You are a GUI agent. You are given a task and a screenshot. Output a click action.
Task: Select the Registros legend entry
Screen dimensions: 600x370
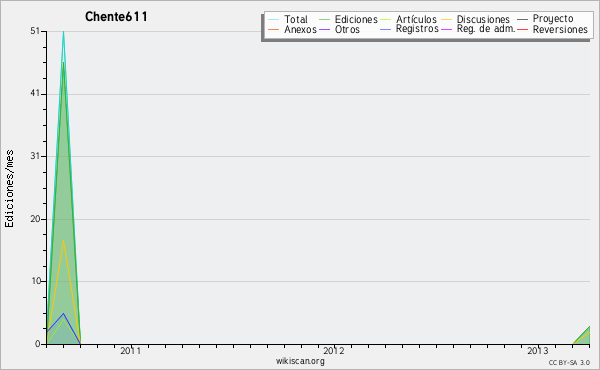click(x=409, y=29)
